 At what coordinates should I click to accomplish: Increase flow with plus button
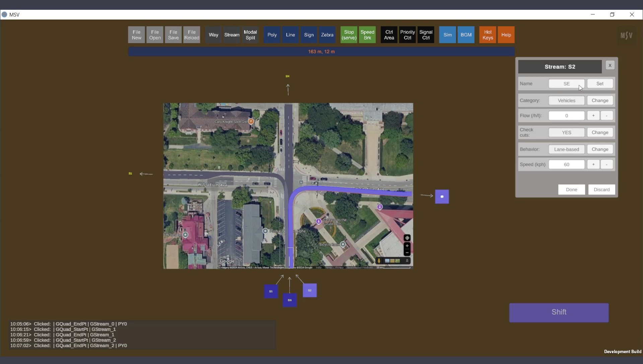(x=593, y=116)
